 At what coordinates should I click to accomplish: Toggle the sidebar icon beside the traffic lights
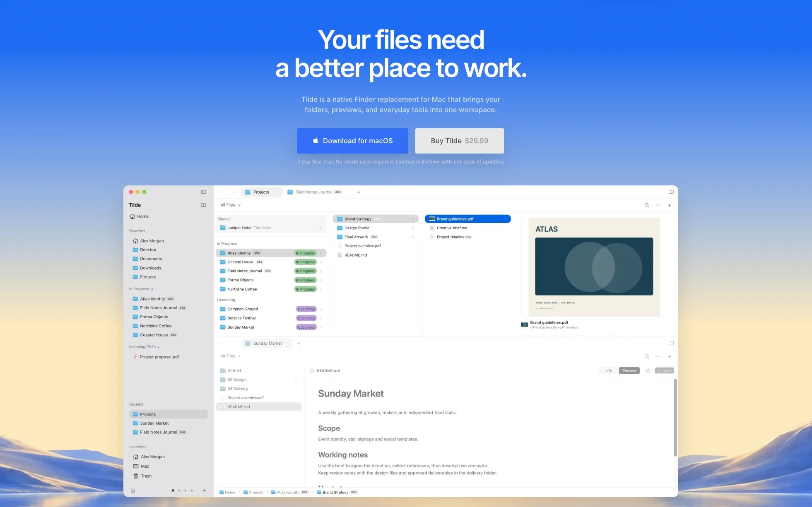[x=203, y=192]
